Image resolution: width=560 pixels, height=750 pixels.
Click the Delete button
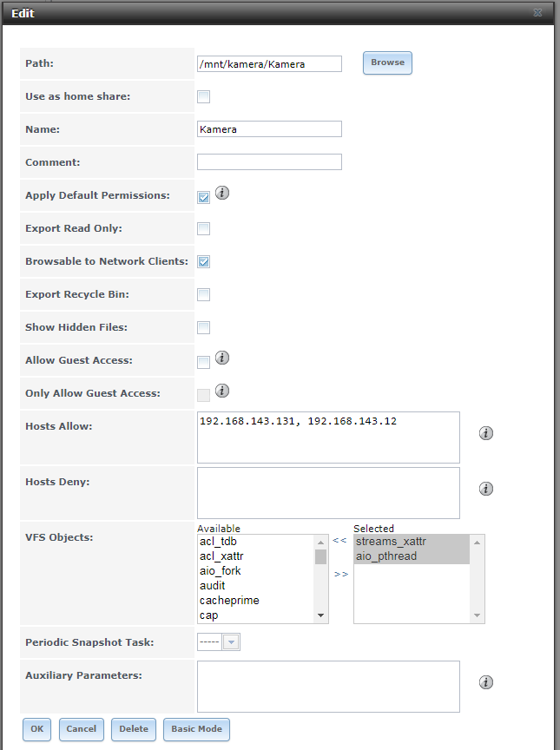pyautogui.click(x=134, y=729)
